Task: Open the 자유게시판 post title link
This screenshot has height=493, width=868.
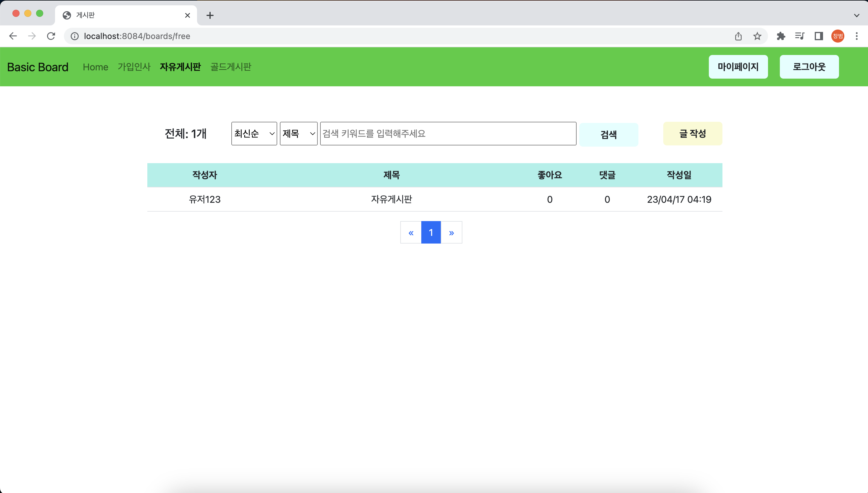Action: click(x=391, y=199)
